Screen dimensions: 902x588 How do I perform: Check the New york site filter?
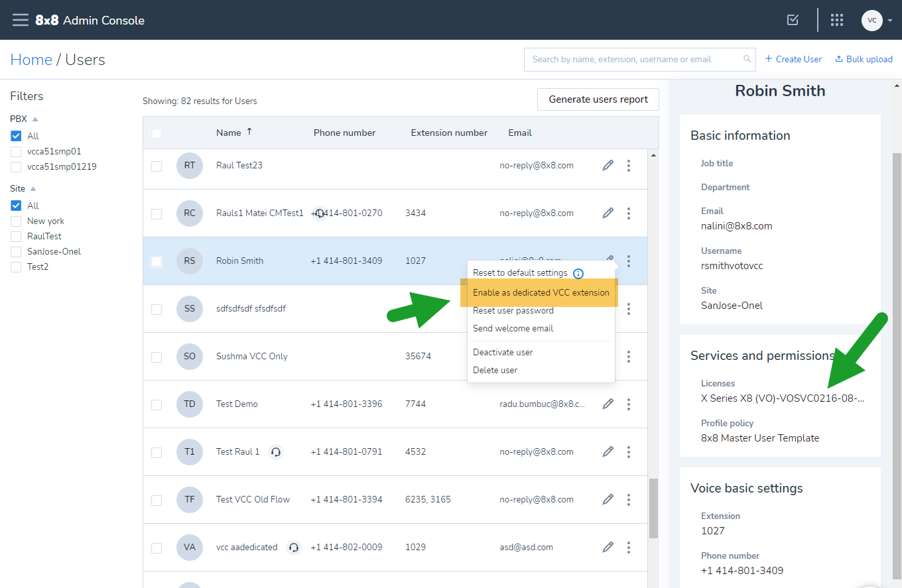pyautogui.click(x=16, y=221)
